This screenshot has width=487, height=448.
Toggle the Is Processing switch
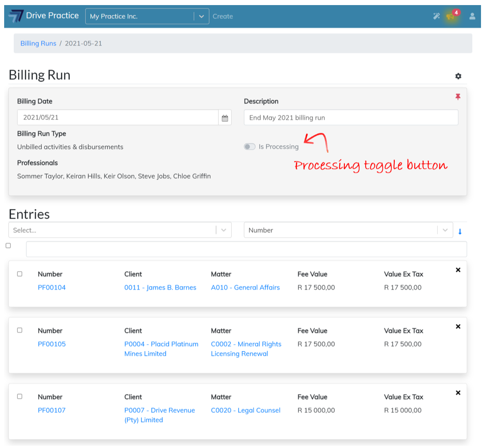click(250, 147)
